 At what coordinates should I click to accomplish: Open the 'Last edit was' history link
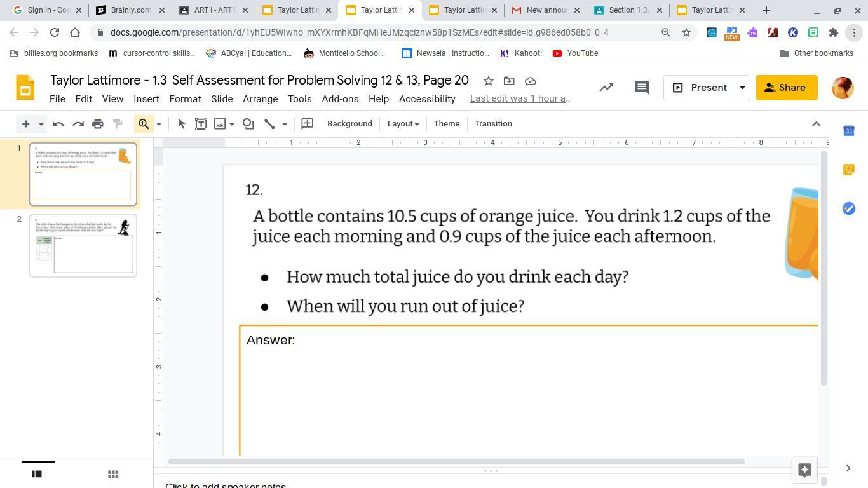point(520,98)
